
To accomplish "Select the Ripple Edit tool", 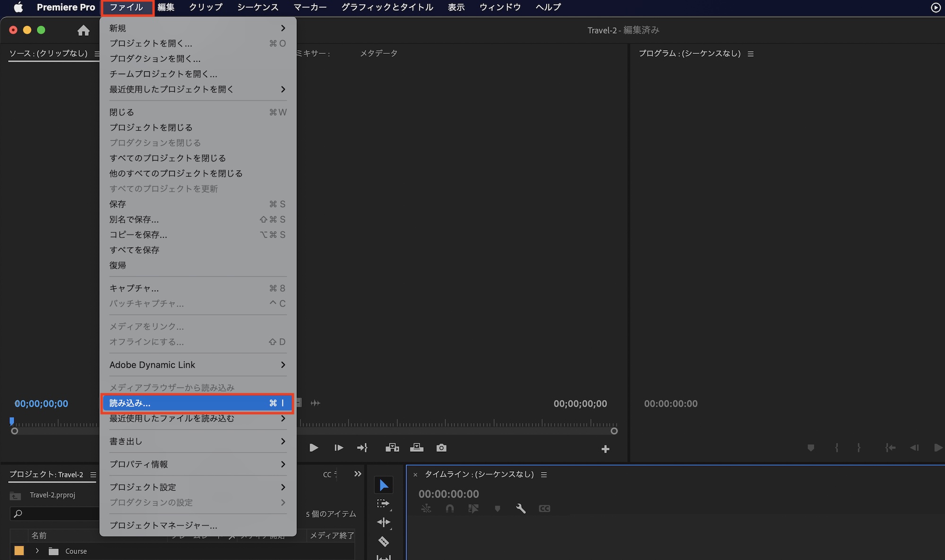I will pyautogui.click(x=383, y=522).
